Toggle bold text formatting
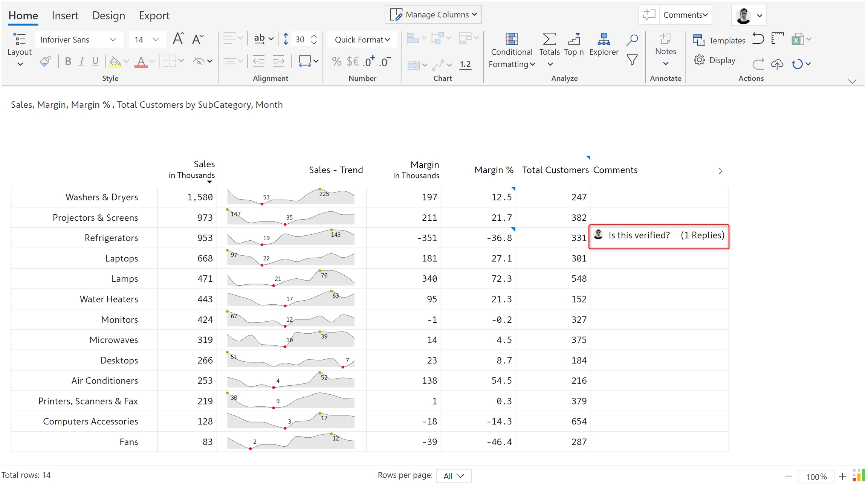 [68, 61]
